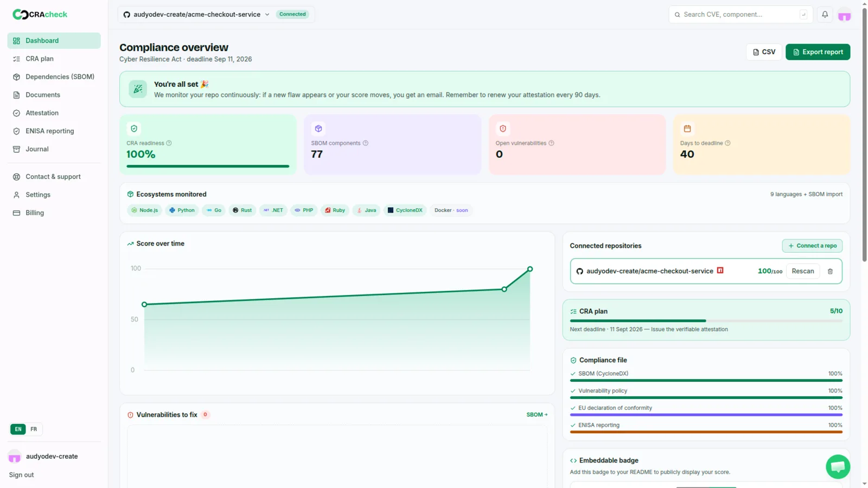
Task: Click the first data point on Score chart
Action: coord(144,305)
